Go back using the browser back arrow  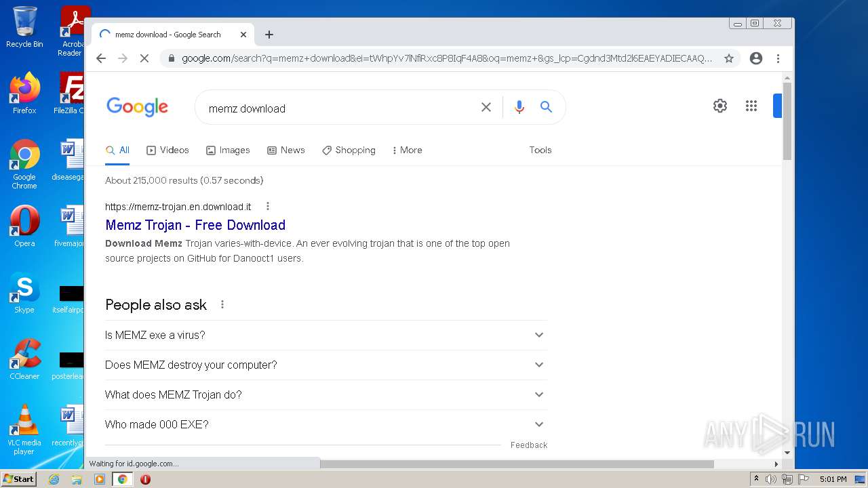[x=101, y=58]
